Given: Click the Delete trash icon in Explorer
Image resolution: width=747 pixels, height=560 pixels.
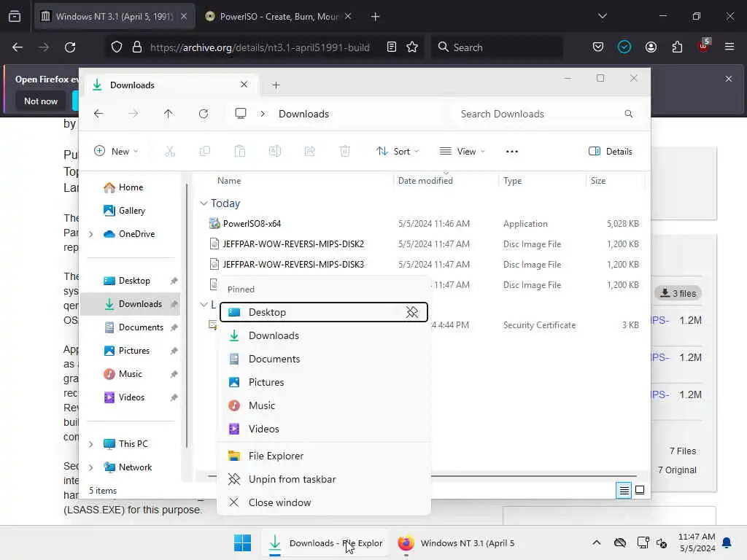Looking at the screenshot, I should (344, 152).
